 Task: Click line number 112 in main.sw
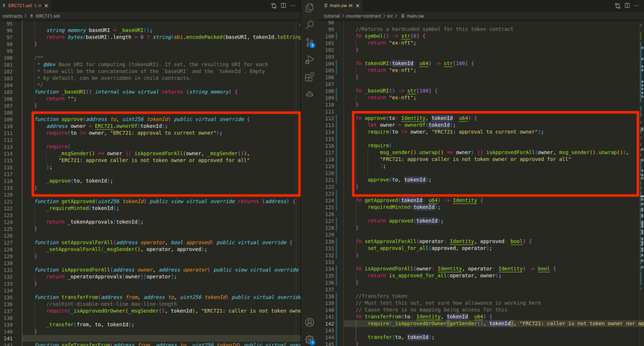(x=330, y=118)
